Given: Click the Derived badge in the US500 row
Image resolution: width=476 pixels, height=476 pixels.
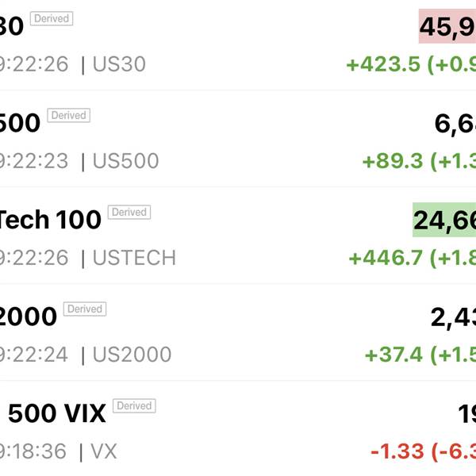Looking at the screenshot, I should pos(68,115).
